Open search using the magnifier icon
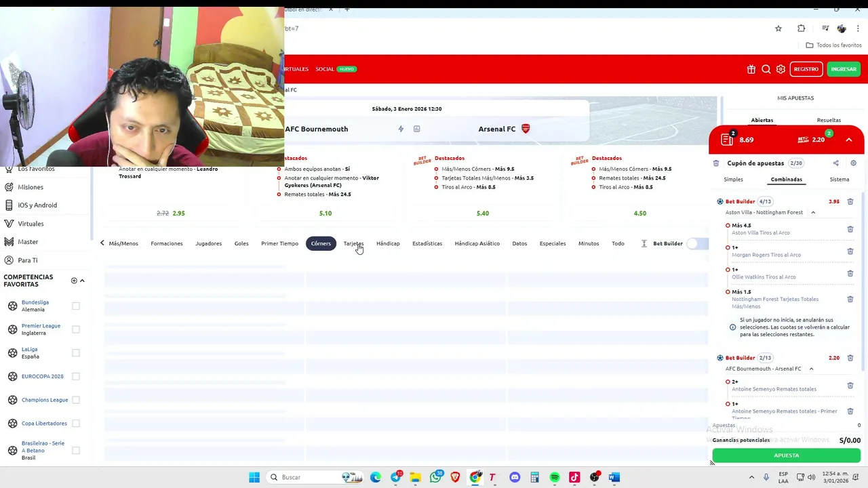 pos(766,69)
